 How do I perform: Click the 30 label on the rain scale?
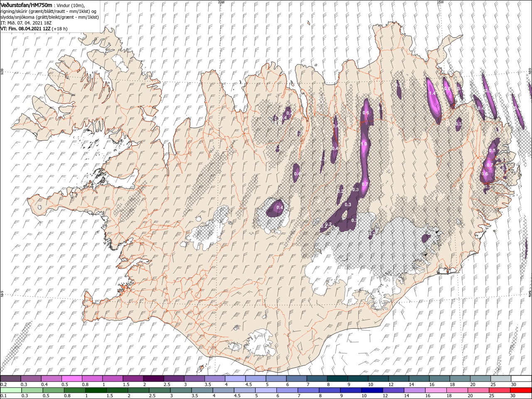(512, 396)
